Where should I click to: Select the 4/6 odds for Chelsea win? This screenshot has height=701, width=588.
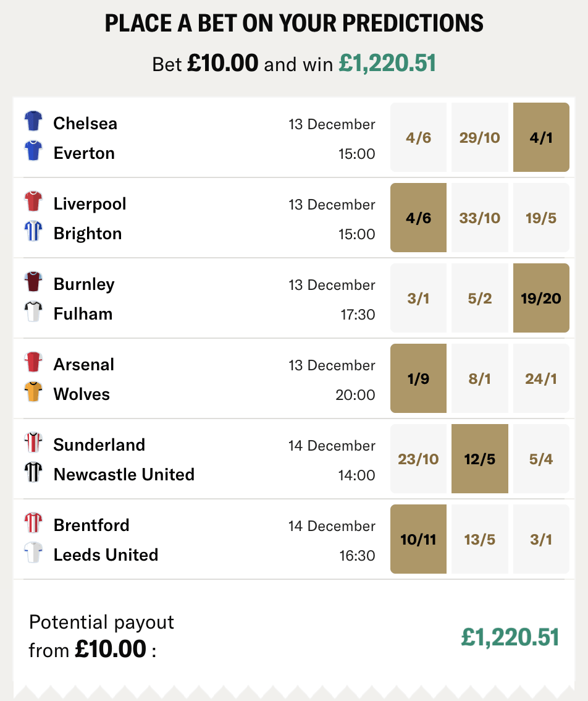pos(418,137)
